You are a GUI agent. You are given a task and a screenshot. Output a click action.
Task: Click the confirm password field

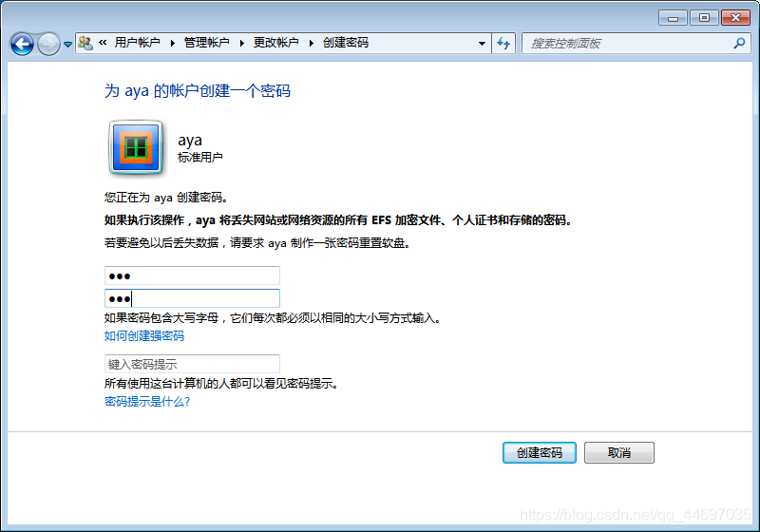pyautogui.click(x=192, y=298)
